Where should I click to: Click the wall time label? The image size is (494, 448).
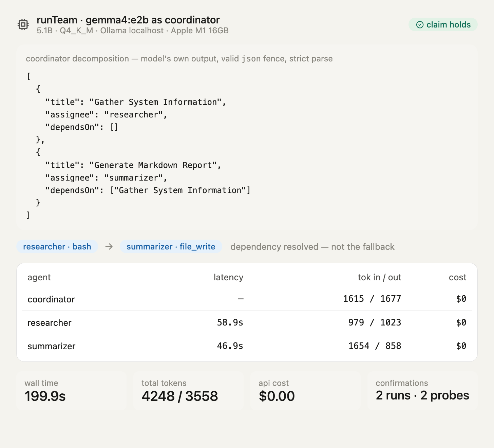(41, 383)
